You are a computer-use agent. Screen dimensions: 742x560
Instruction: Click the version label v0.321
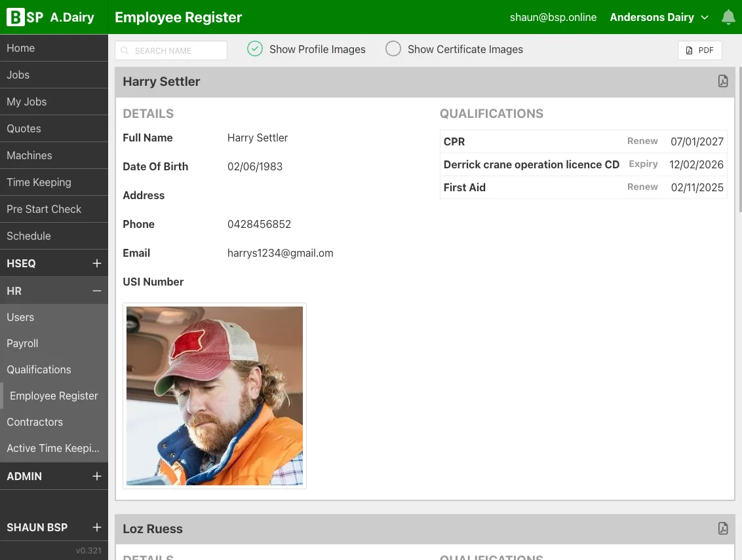(x=88, y=551)
